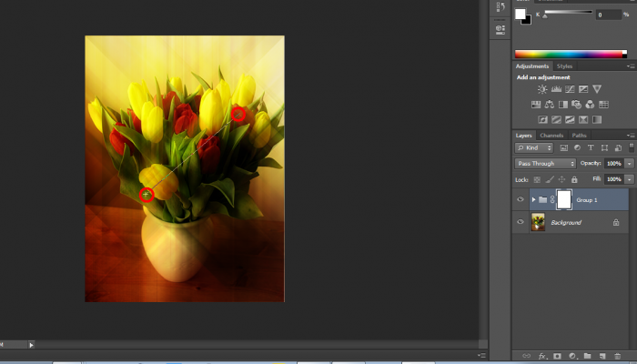The height and width of the screenshot is (364, 637).
Task: Add an Invert adjustment
Action: pyautogui.click(x=542, y=119)
